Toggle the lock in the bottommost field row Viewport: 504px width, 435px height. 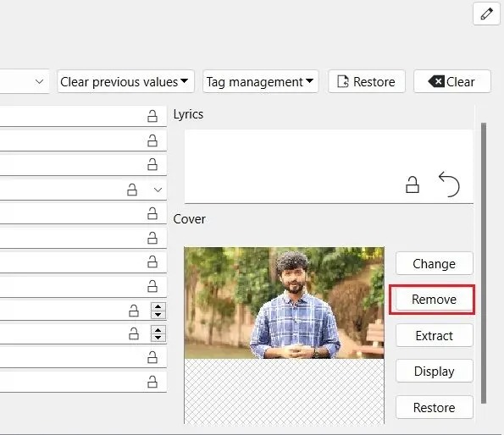coord(152,382)
